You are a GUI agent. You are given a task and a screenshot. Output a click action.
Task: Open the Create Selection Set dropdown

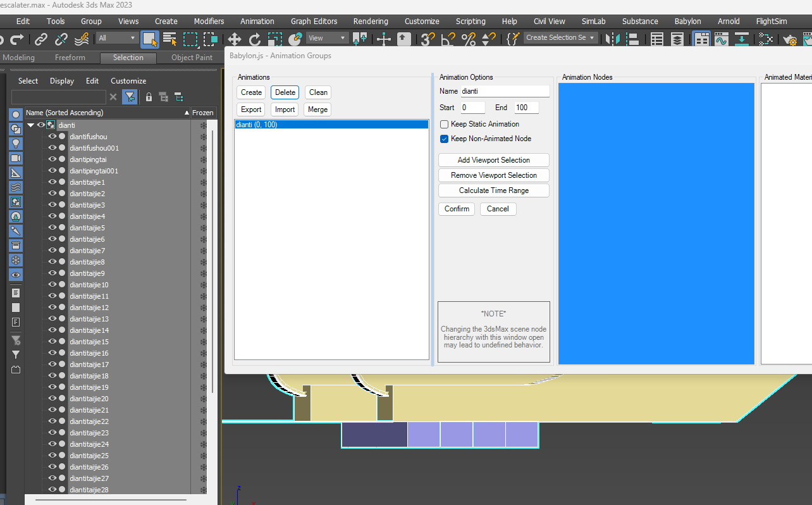[x=561, y=37]
